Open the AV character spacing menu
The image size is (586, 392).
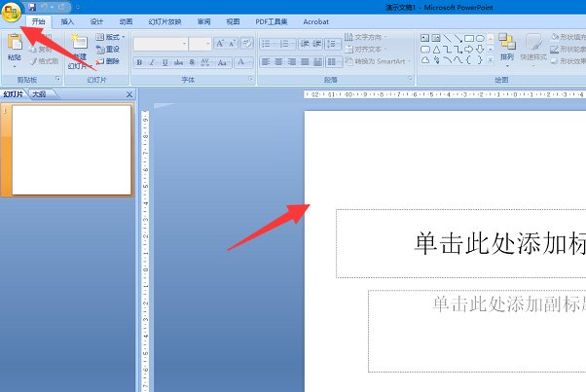pos(204,62)
